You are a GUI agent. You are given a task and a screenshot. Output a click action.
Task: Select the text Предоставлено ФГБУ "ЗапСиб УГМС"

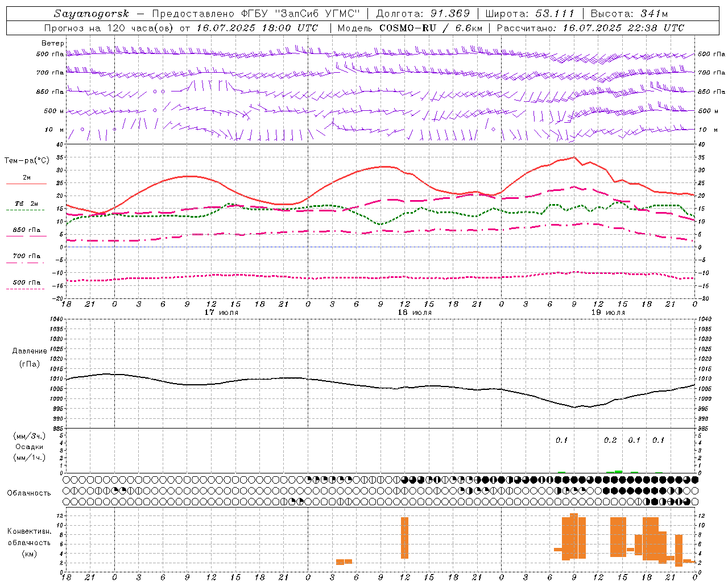tap(257, 14)
